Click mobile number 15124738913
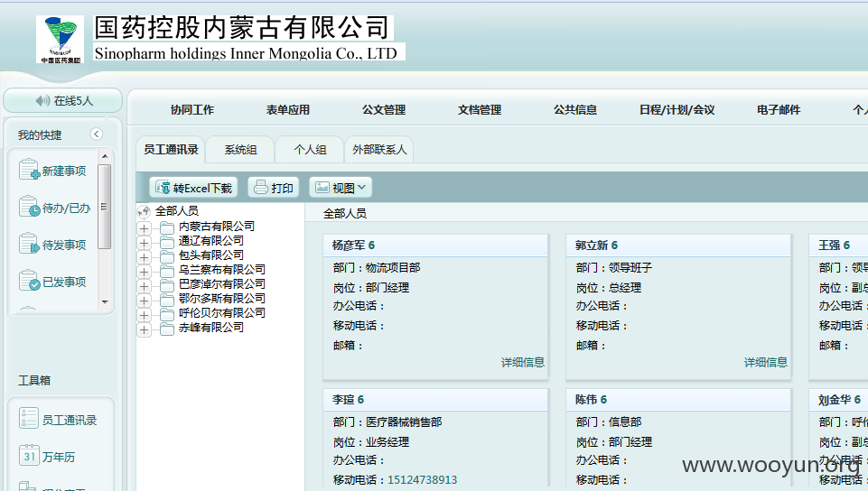The image size is (868, 491). tap(423, 480)
